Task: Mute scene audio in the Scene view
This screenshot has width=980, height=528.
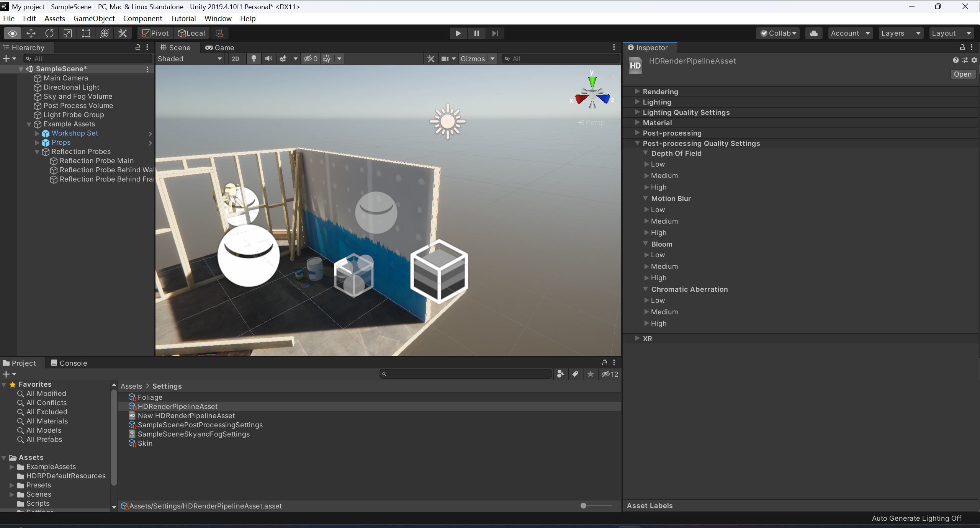Action: coord(268,59)
